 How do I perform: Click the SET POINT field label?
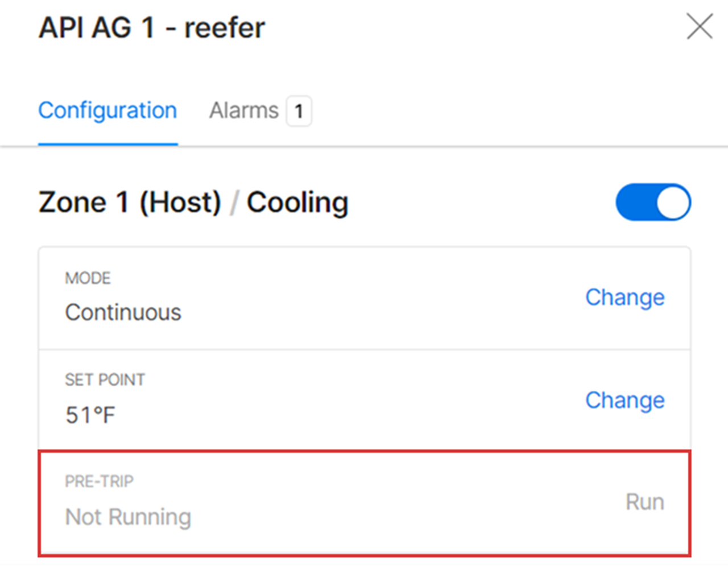pyautogui.click(x=105, y=380)
